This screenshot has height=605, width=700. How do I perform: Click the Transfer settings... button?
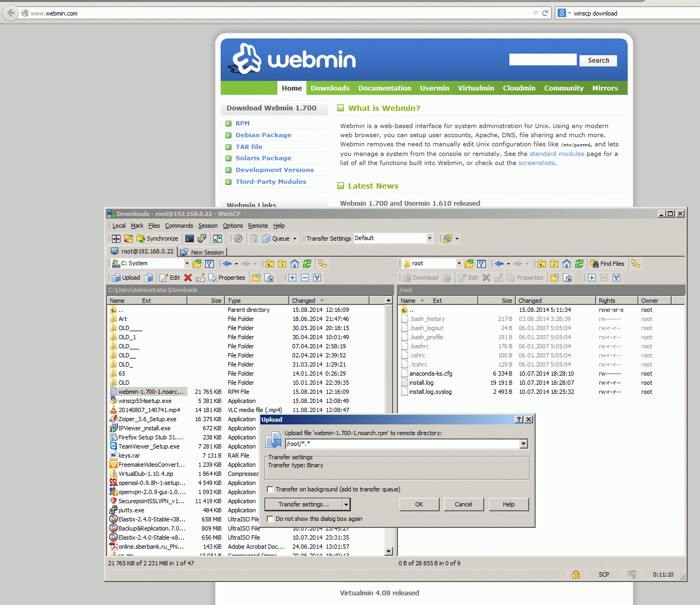pos(304,504)
